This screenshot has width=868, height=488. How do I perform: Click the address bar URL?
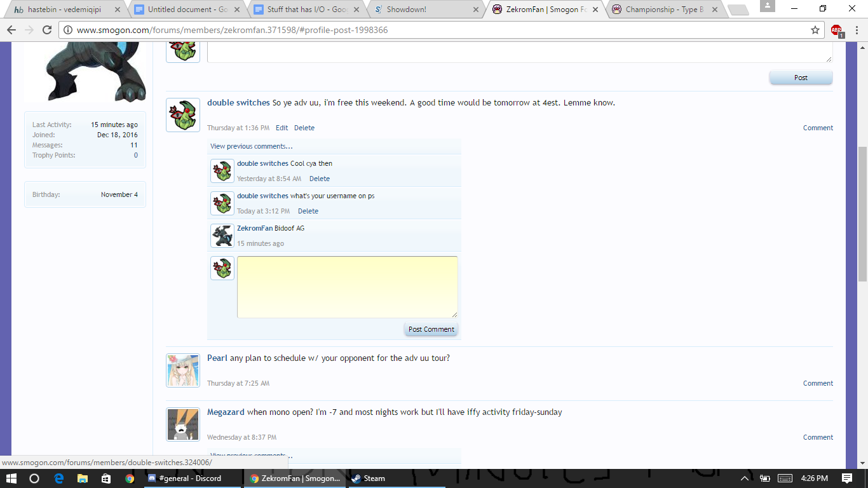click(x=232, y=30)
